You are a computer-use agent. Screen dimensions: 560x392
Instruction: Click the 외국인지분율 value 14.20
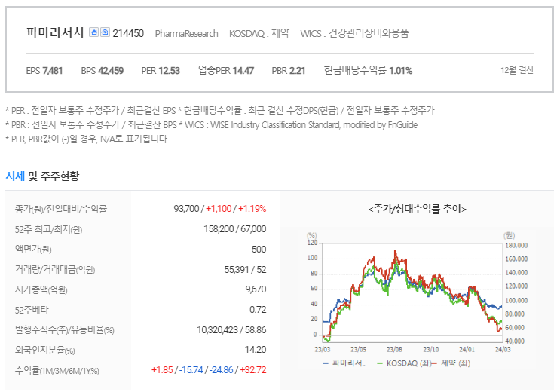click(256, 350)
